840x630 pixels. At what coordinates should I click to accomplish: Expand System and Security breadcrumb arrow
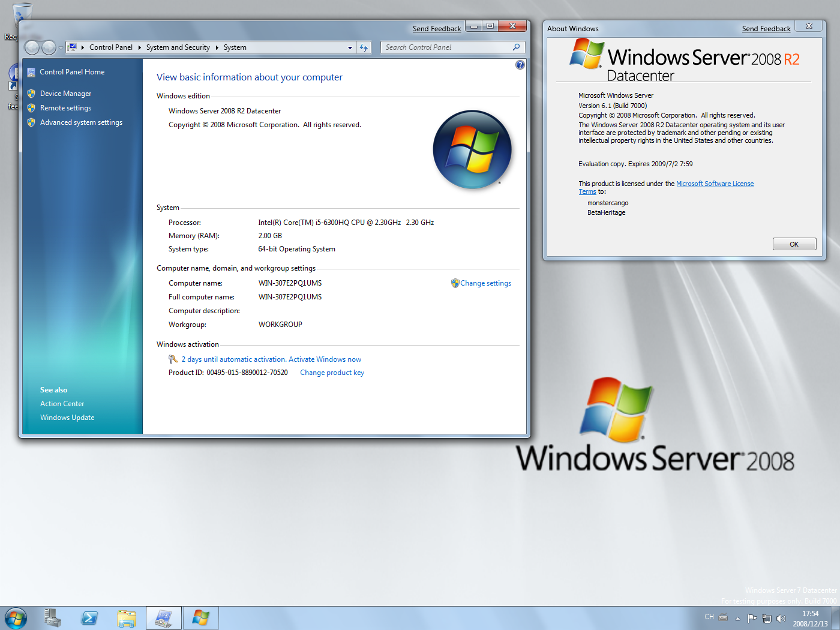pyautogui.click(x=217, y=47)
